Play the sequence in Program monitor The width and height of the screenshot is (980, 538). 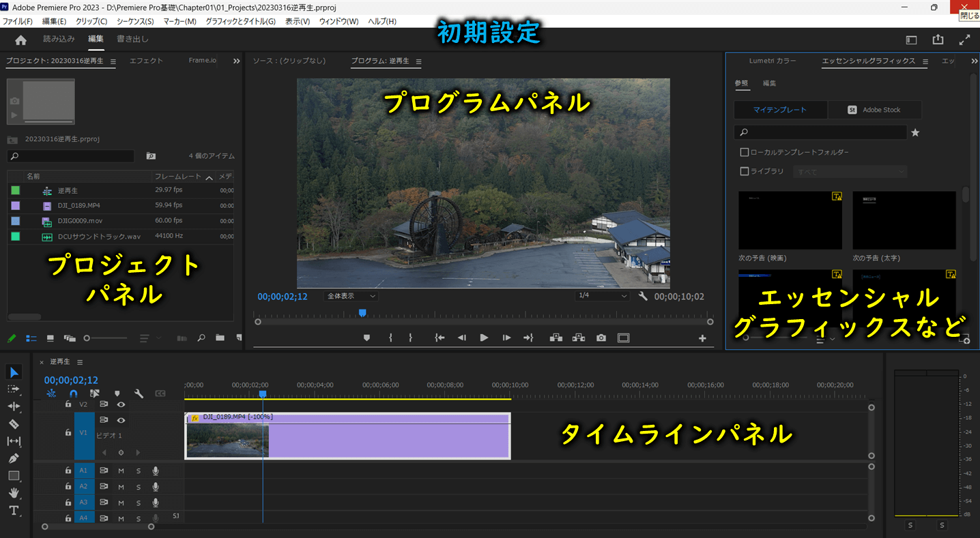(484, 338)
